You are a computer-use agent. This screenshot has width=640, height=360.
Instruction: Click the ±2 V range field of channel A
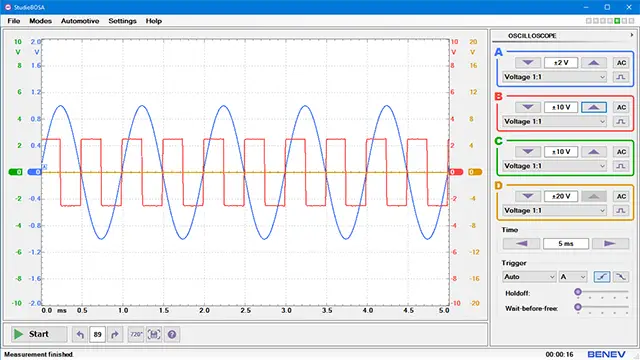tap(561, 63)
